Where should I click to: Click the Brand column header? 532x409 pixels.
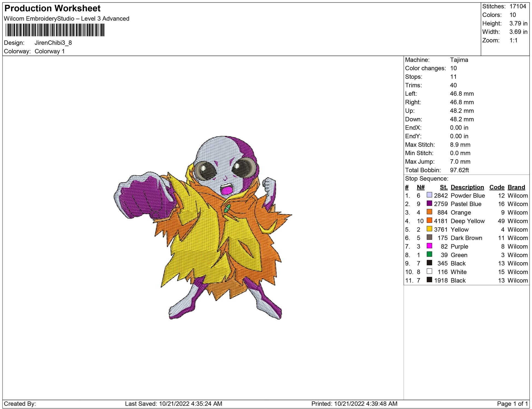point(516,187)
